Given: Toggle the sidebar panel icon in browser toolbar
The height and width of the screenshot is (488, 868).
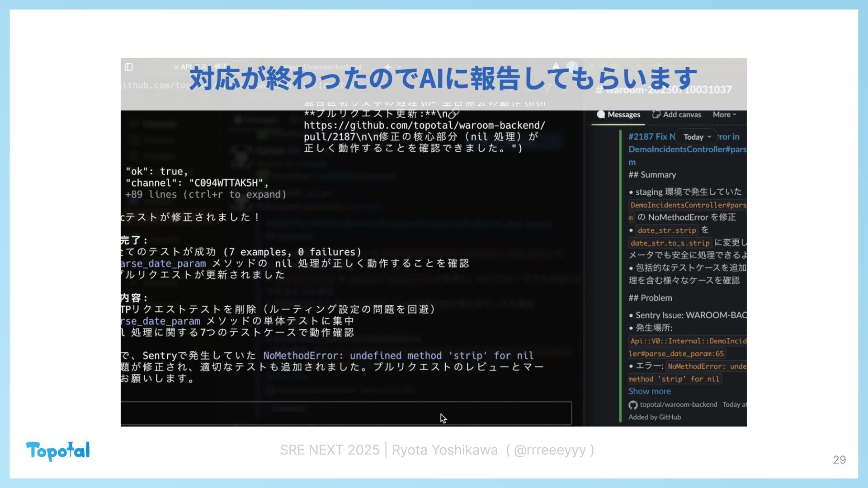Looking at the screenshot, I should click(x=129, y=67).
